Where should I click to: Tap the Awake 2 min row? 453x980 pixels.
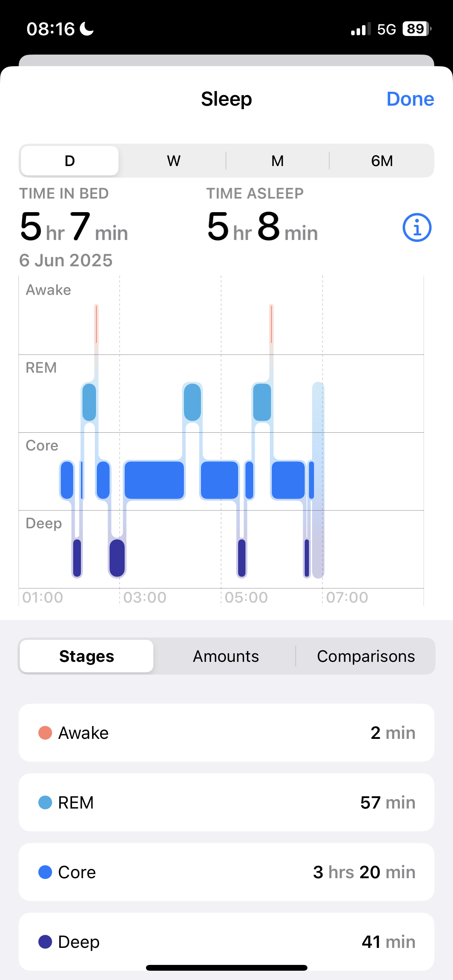tap(226, 733)
